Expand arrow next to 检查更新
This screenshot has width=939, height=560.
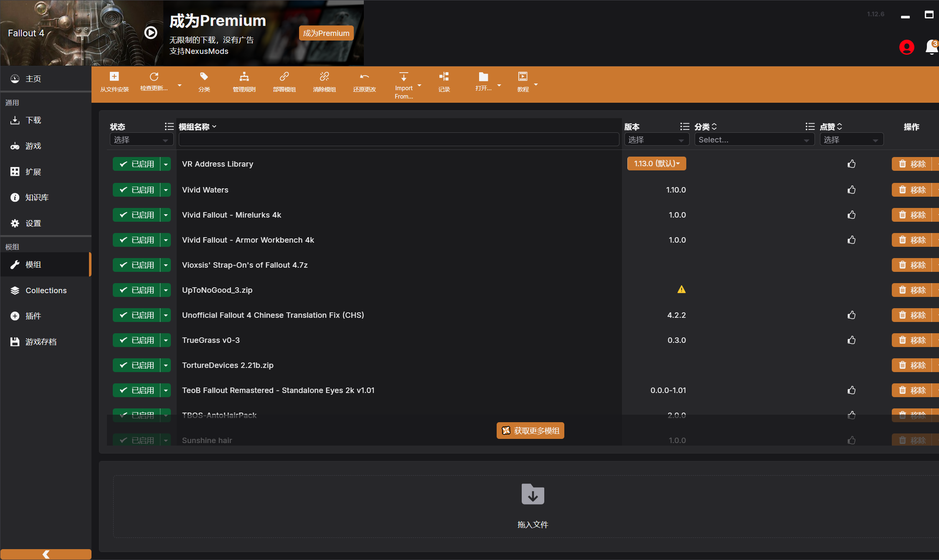point(180,85)
